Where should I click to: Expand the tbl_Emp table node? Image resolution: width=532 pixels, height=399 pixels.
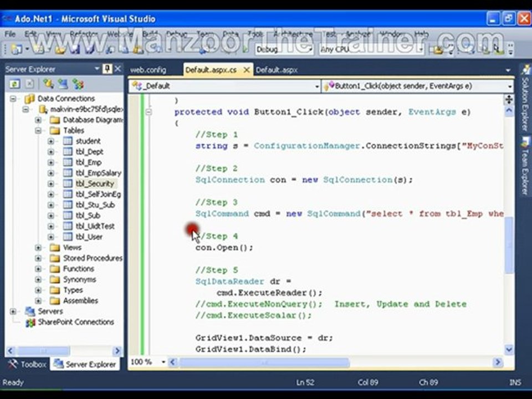[51, 162]
